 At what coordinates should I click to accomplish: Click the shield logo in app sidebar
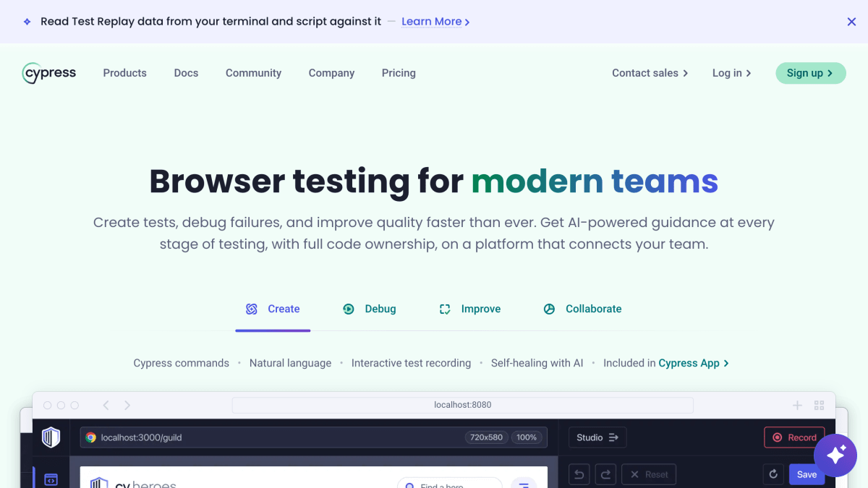51,437
